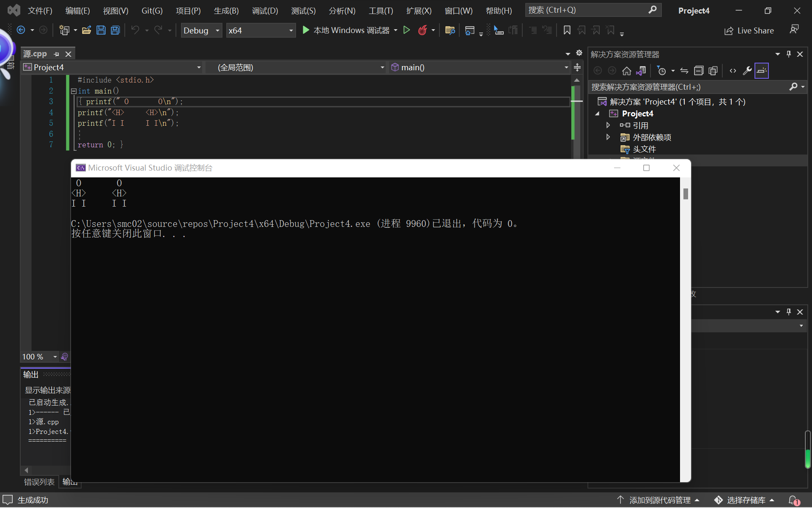The height and width of the screenshot is (508, 812).
Task: Click the debug console vertical scrollbar thumb
Action: (686, 194)
